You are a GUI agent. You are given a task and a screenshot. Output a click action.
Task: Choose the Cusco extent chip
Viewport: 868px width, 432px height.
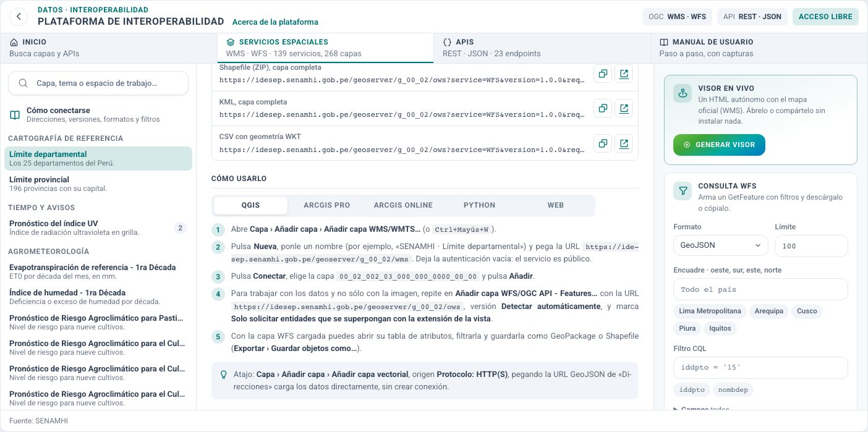click(x=807, y=311)
